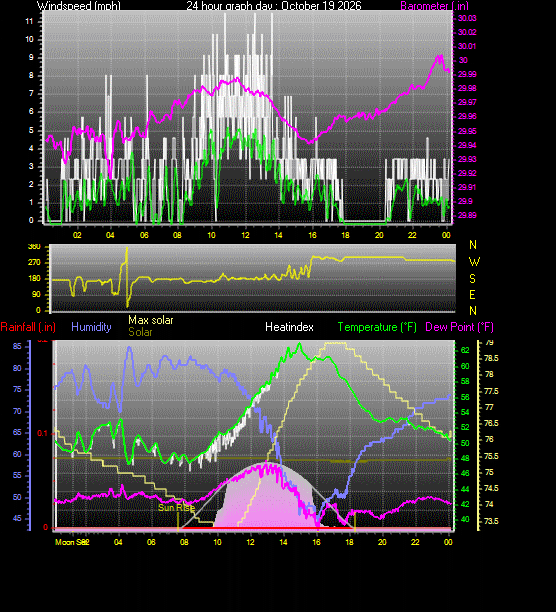Screen dimensions: 556x612
Task: Click hour label "12" under the windspeed chart
Action: click(x=245, y=235)
